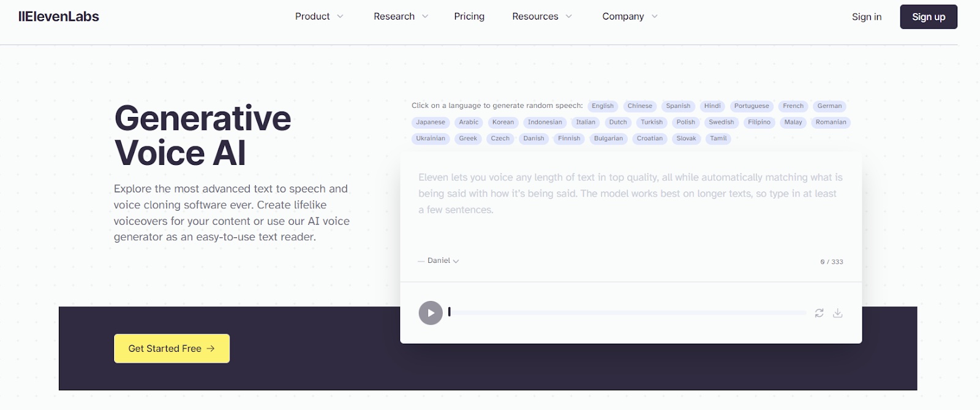Pick the Romanian language chip
980x410 pixels.
[831, 122]
